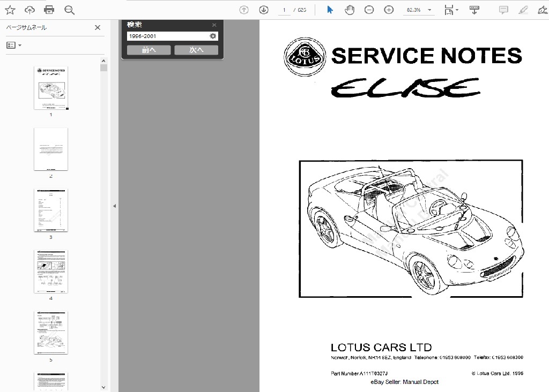549x392 pixels.
Task: Click the zoom out minus icon
Action: pos(369,10)
